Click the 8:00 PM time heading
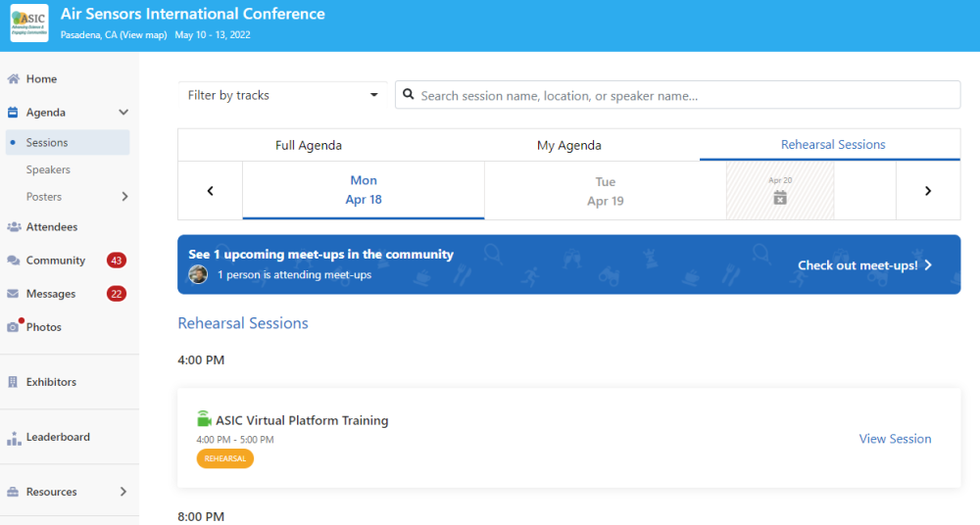 (x=201, y=517)
